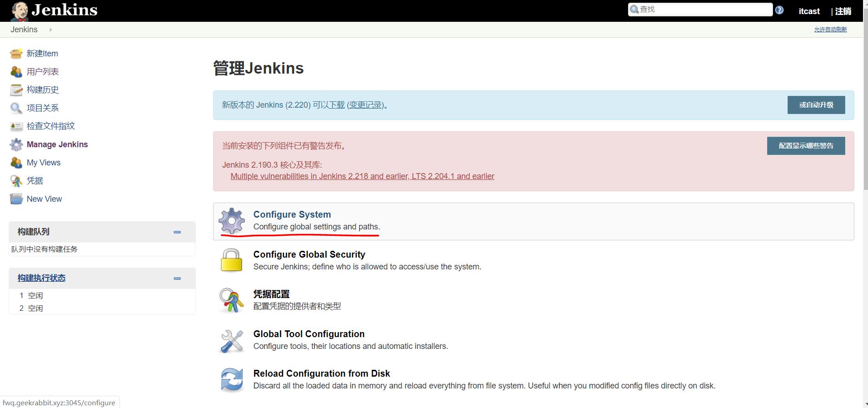This screenshot has height=408, width=868.
Task: Click the 当前安装的下列组件已有警告发布 warning text
Action: coord(285,146)
